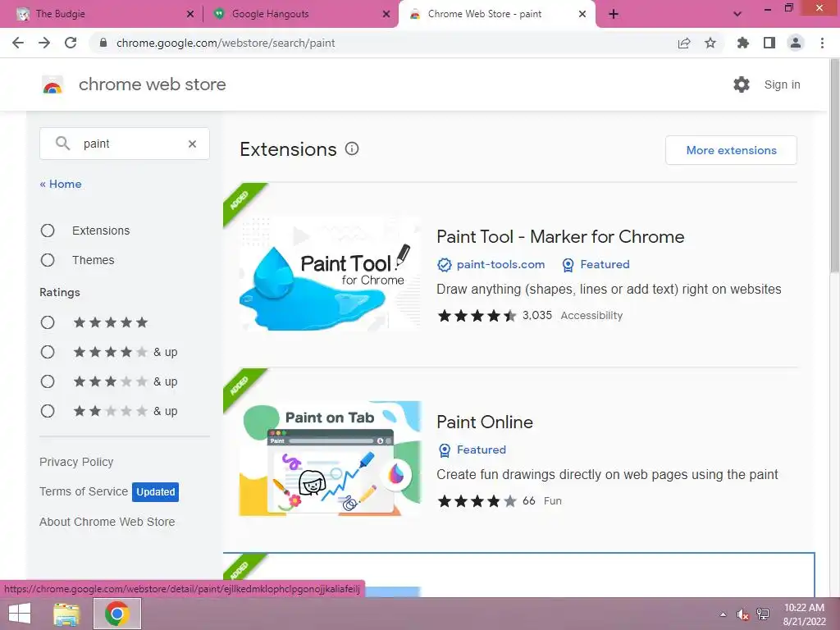
Task: Click Featured badge icon for Paint Tool
Action: (x=568, y=265)
